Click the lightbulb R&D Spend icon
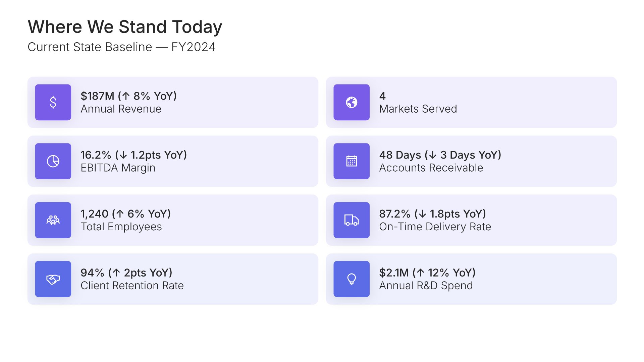The width and height of the screenshot is (644, 362). point(352,279)
